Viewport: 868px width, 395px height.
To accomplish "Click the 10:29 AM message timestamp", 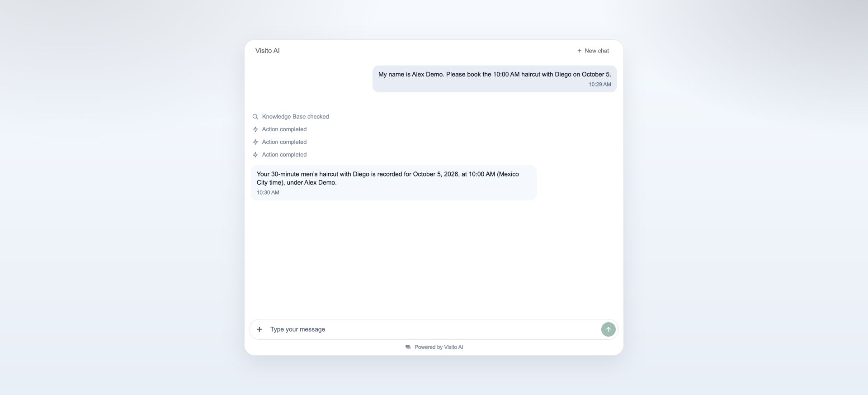I will pos(600,85).
